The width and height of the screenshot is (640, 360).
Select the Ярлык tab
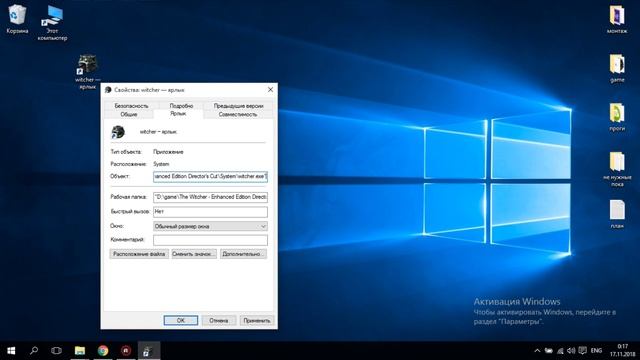pyautogui.click(x=178, y=114)
